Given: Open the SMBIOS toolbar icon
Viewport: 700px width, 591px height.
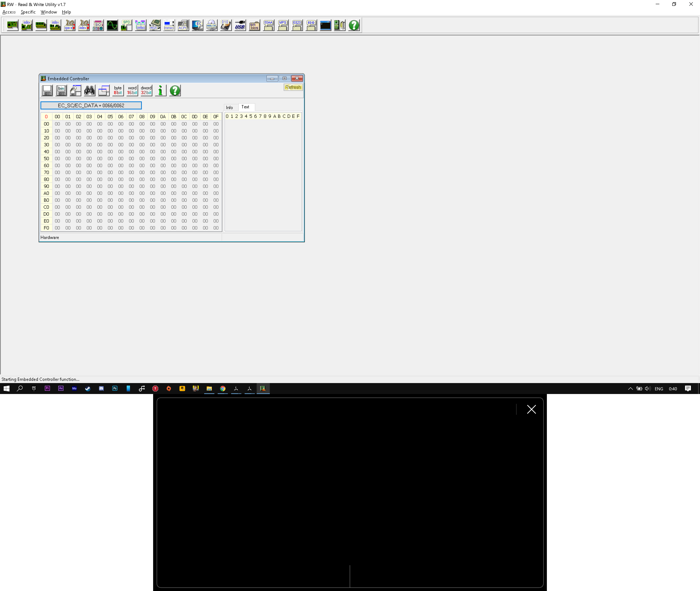Looking at the screenshot, I should point(254,25).
